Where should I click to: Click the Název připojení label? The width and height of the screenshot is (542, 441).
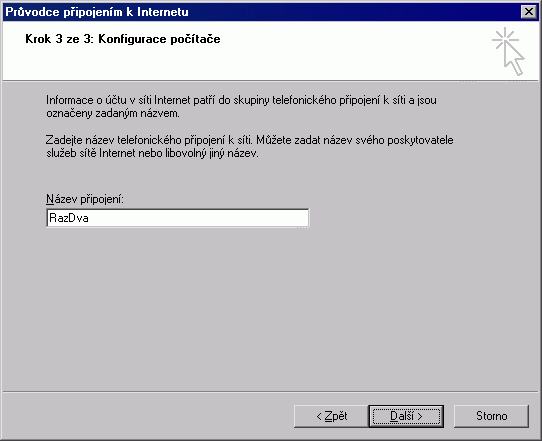coord(85,199)
